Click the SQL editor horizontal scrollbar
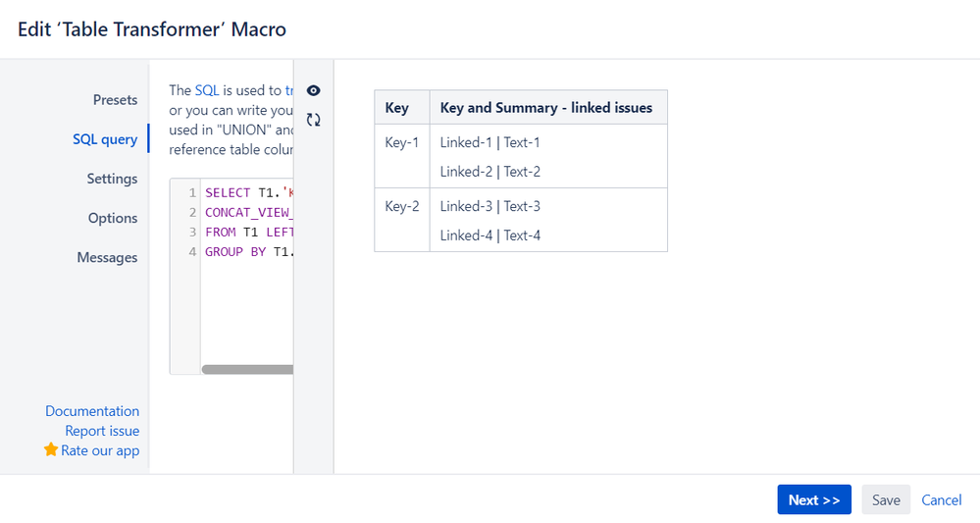 pos(247,370)
